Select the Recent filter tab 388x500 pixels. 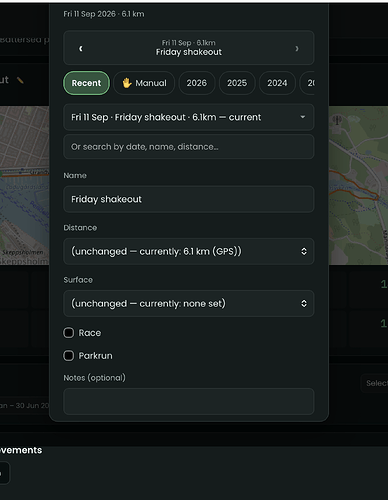coord(86,83)
